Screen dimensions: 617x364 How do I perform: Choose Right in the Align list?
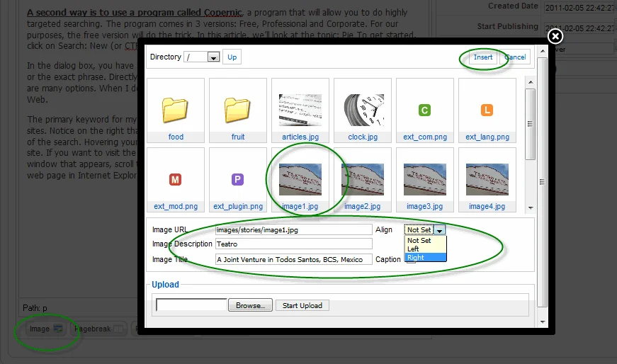[425, 257]
